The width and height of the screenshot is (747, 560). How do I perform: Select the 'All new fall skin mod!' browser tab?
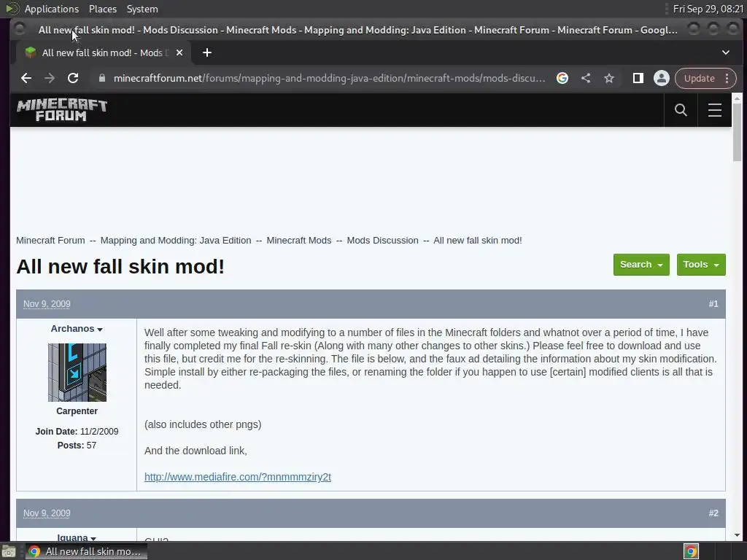(104, 52)
